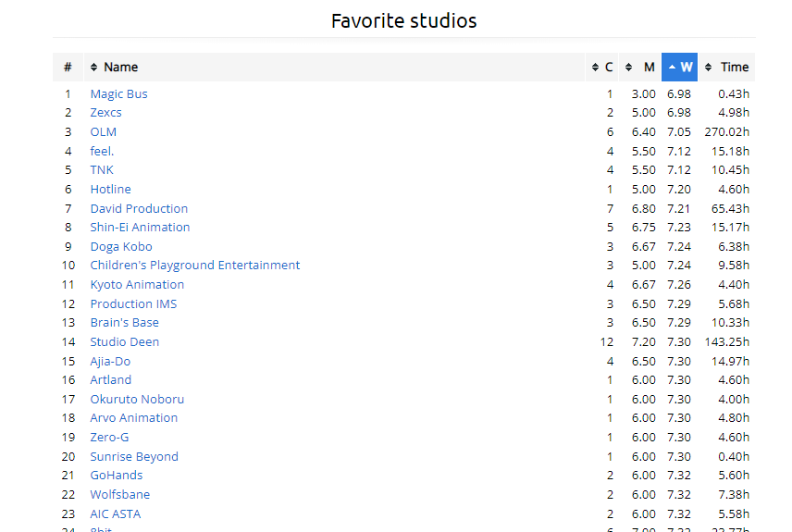Screen dimensions: 792x532
Task: Open the AIC ASTA studio link
Action: click(x=116, y=513)
